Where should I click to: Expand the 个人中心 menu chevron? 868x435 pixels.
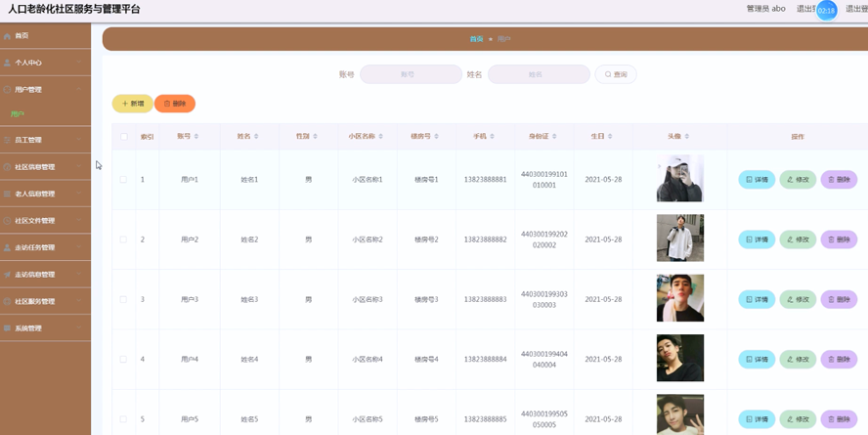pos(79,63)
